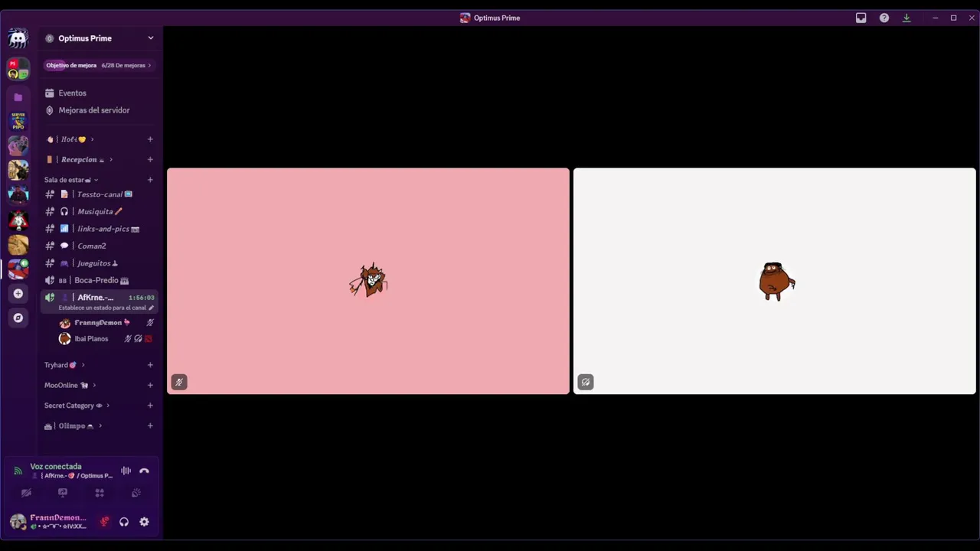Open Voz conectada connection details
The width and height of the screenshot is (980, 551).
(x=56, y=466)
